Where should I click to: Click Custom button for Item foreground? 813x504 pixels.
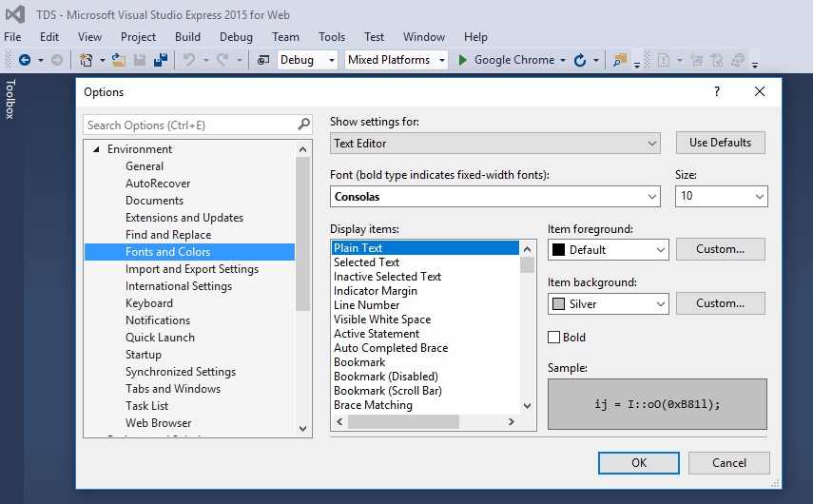[x=720, y=249]
